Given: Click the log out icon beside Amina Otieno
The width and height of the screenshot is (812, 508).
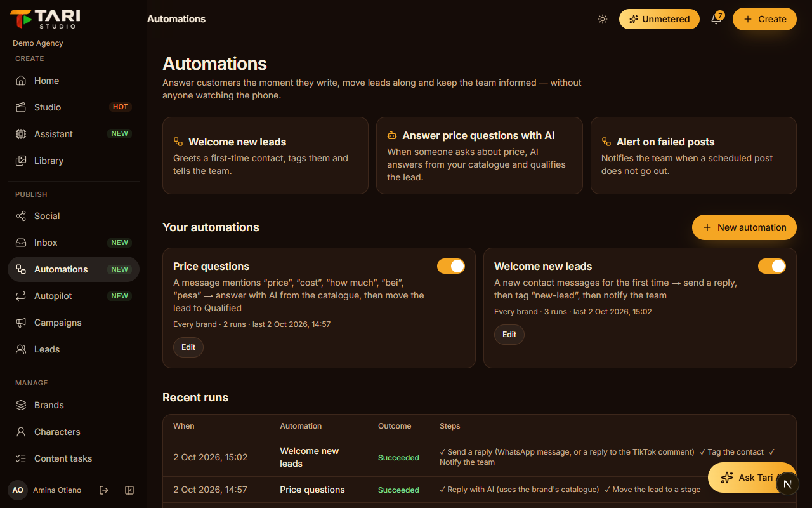Looking at the screenshot, I should (x=104, y=490).
